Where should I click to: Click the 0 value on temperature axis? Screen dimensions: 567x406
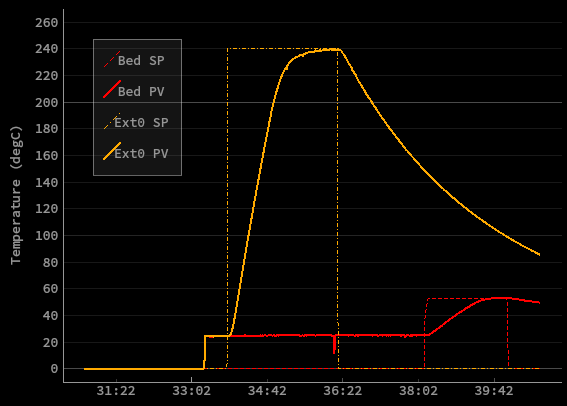click(54, 369)
